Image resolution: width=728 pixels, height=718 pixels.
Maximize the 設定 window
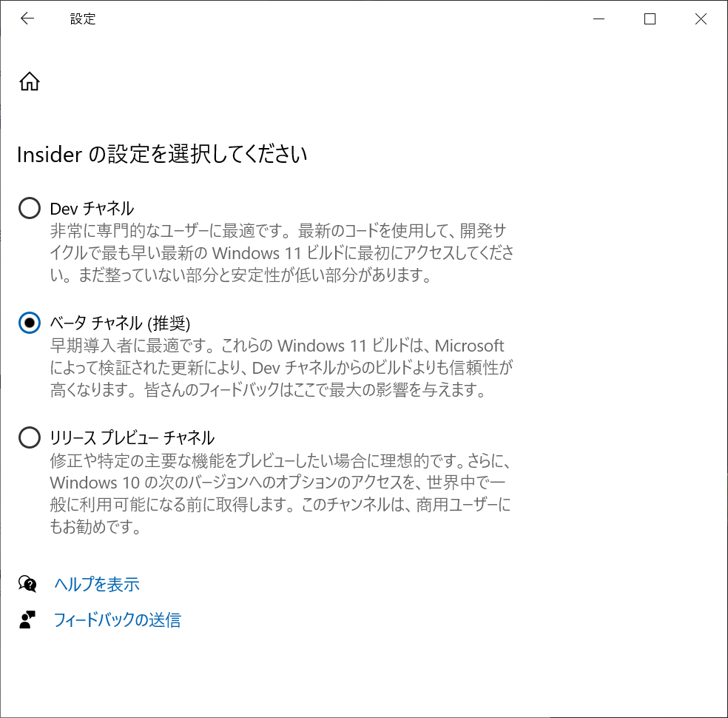650,19
